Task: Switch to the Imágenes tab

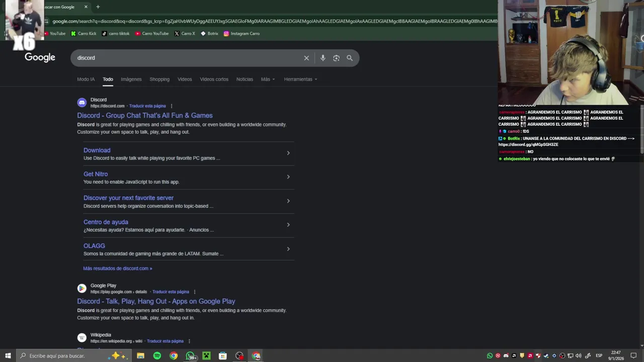Action: (x=131, y=79)
